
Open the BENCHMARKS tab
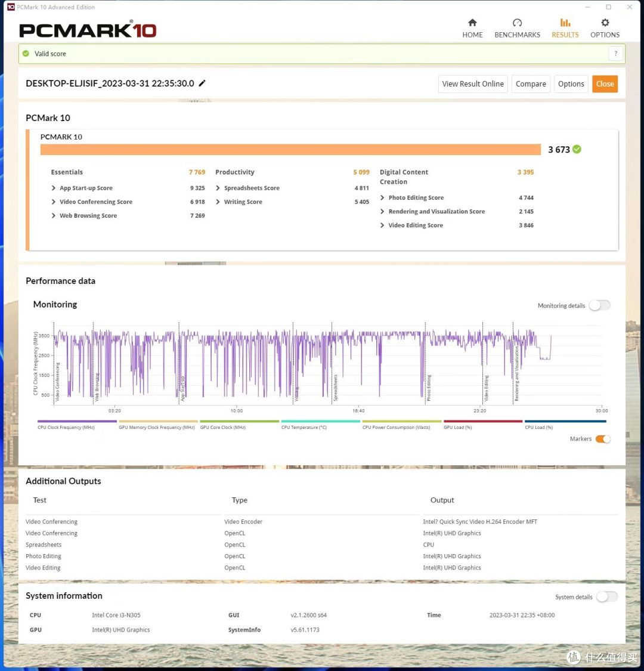517,28
